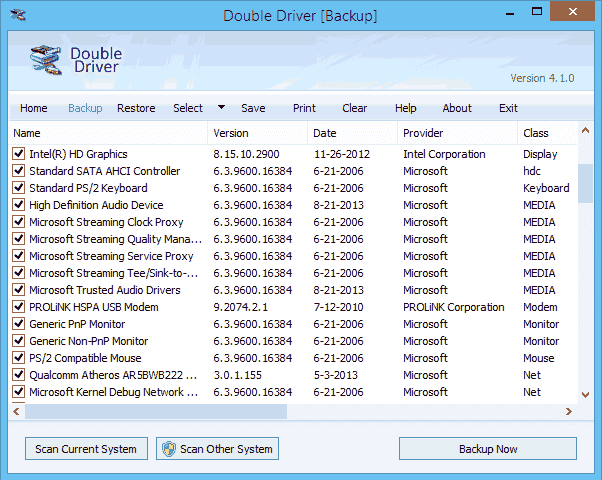
Task: Open the Select dropdown arrow
Action: (222, 107)
